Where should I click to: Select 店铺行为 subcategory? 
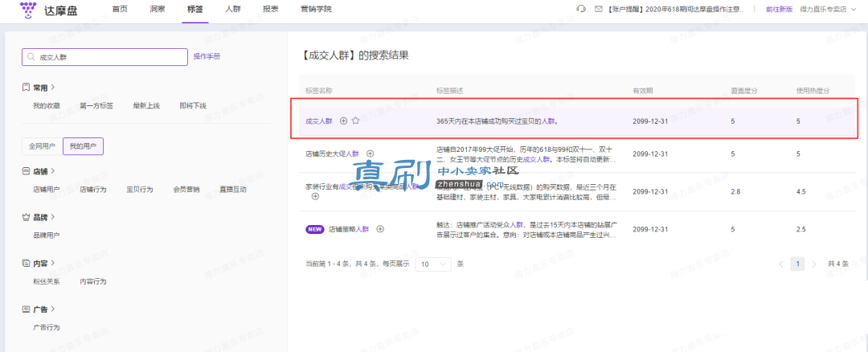click(93, 190)
